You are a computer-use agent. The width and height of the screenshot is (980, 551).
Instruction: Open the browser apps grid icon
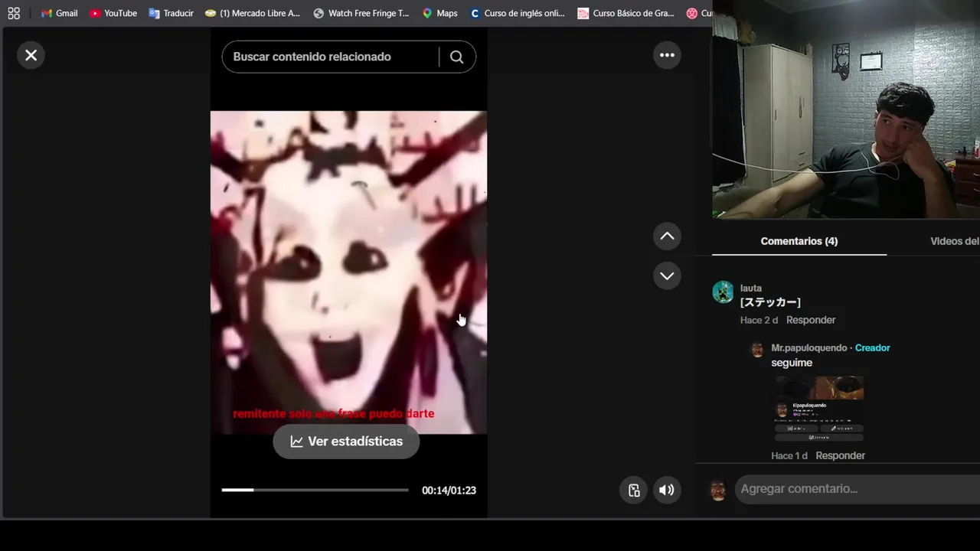tap(14, 13)
